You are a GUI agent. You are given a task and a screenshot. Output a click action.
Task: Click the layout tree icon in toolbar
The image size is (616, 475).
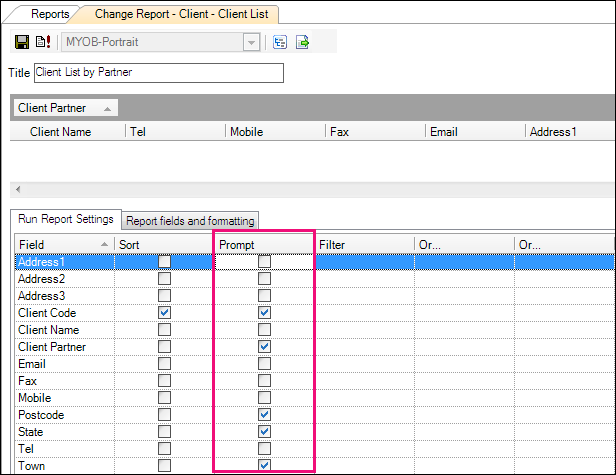[x=279, y=42]
